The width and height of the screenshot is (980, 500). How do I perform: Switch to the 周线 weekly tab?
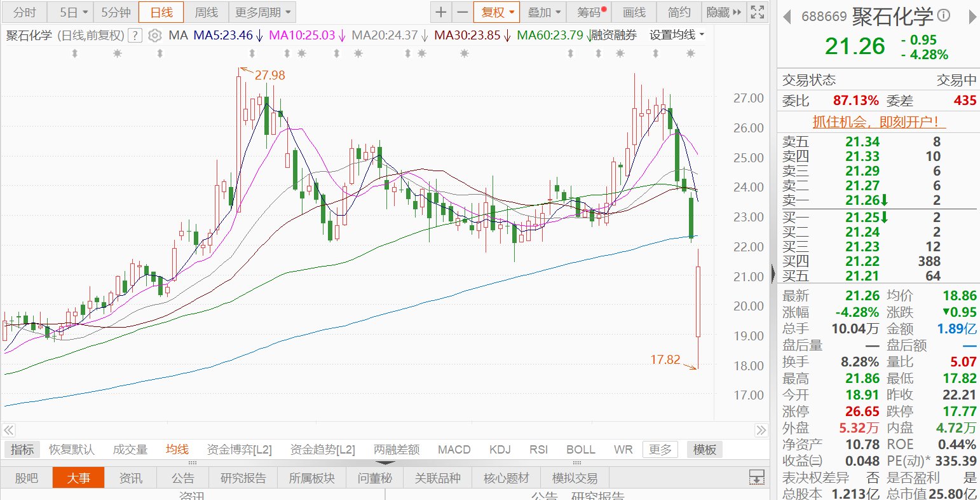pos(206,12)
